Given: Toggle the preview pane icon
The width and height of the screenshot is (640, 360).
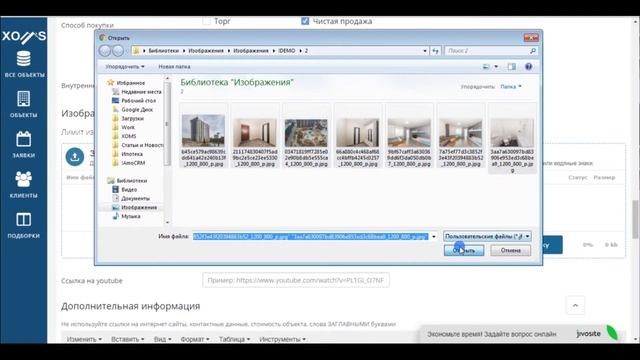Looking at the screenshot, I should coord(511,67).
